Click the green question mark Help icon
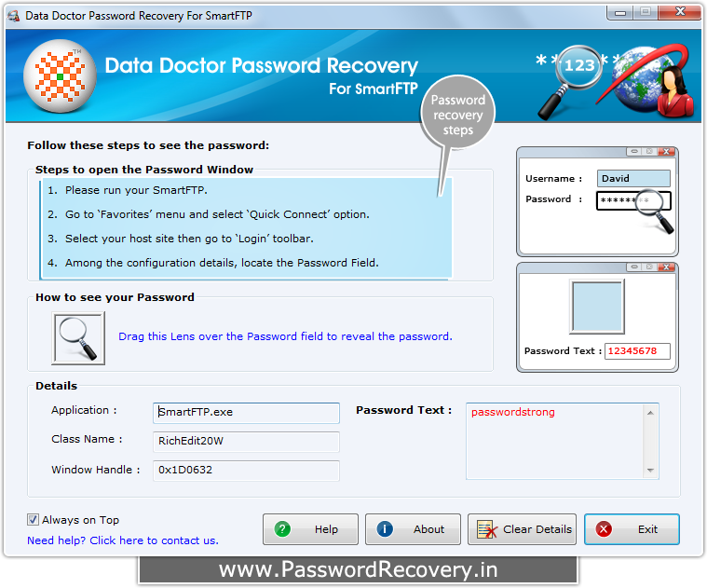The image size is (707, 588). 282,529
